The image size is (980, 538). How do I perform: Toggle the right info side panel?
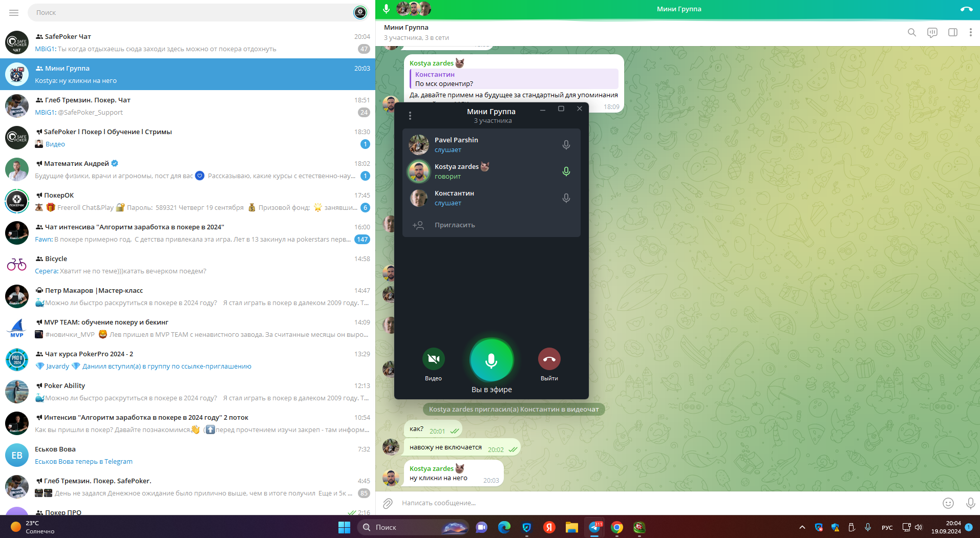click(953, 32)
